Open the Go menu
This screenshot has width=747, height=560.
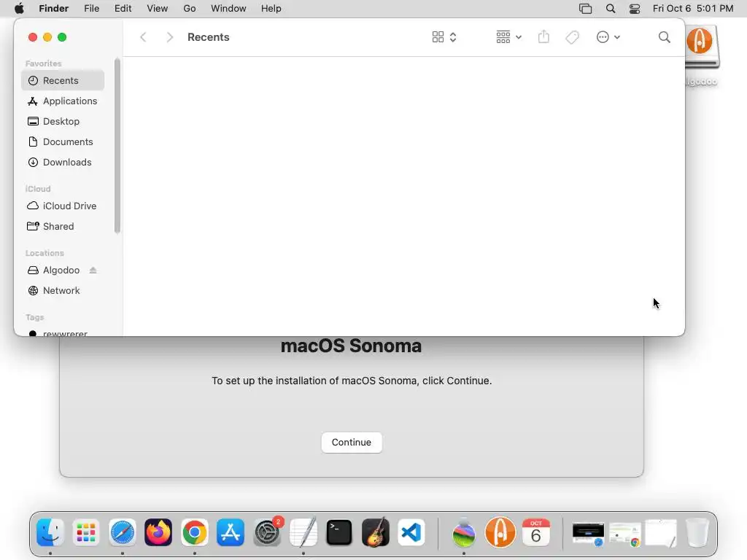point(190,9)
